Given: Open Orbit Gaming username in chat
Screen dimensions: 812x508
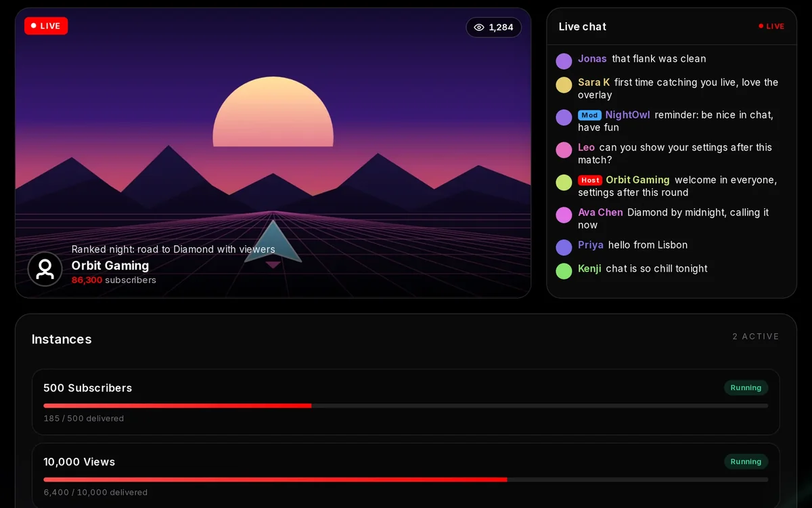Looking at the screenshot, I should coord(637,179).
